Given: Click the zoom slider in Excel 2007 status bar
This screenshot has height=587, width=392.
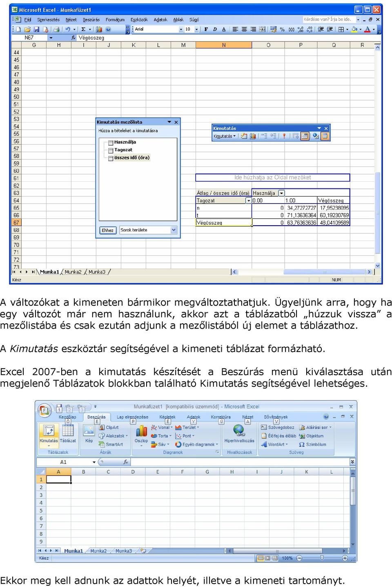Looking at the screenshot, I should click(x=322, y=558).
